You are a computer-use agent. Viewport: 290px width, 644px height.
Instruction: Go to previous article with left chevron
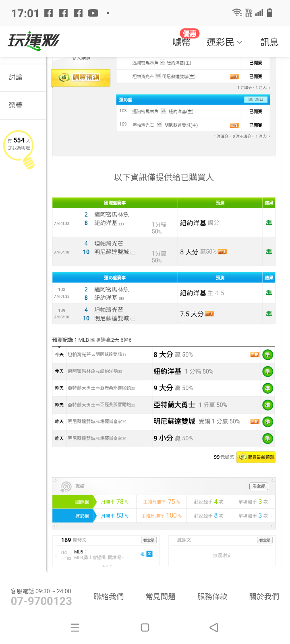56,555
